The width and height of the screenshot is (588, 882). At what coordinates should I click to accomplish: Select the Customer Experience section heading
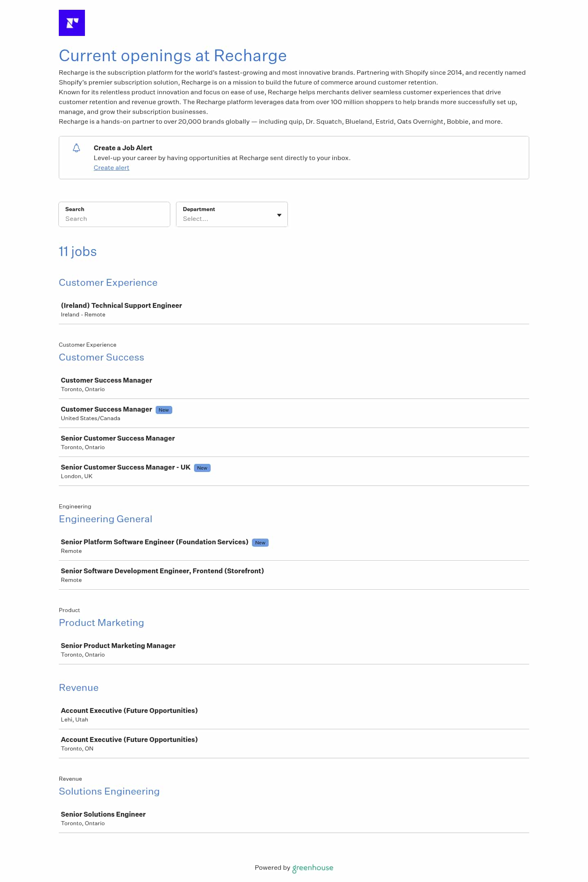108,283
